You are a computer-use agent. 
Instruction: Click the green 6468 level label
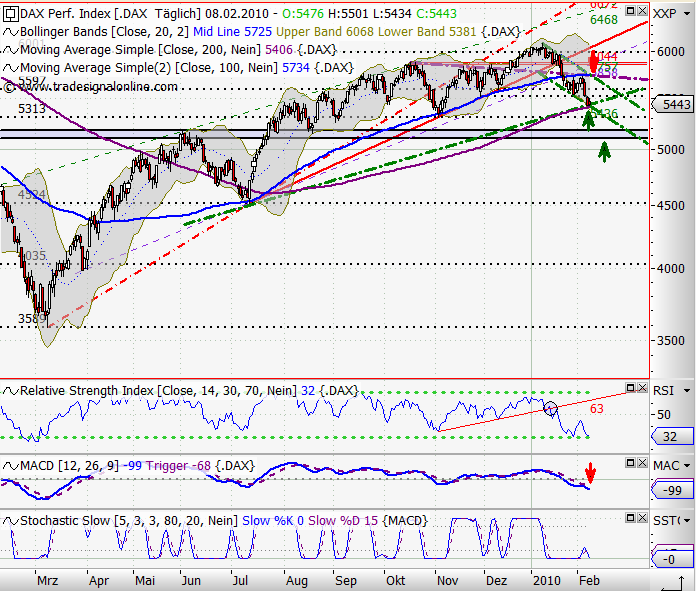(x=604, y=20)
